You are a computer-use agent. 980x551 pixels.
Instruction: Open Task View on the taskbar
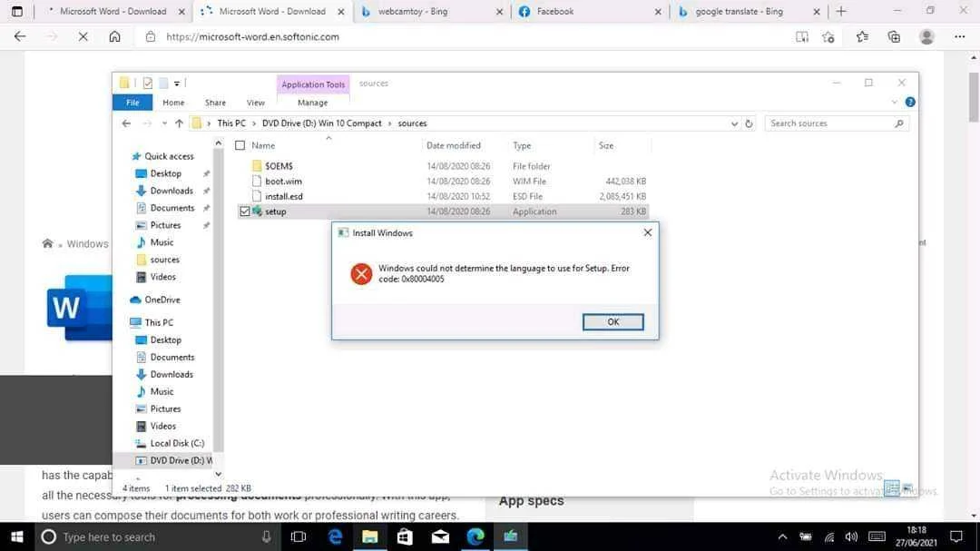(x=299, y=536)
